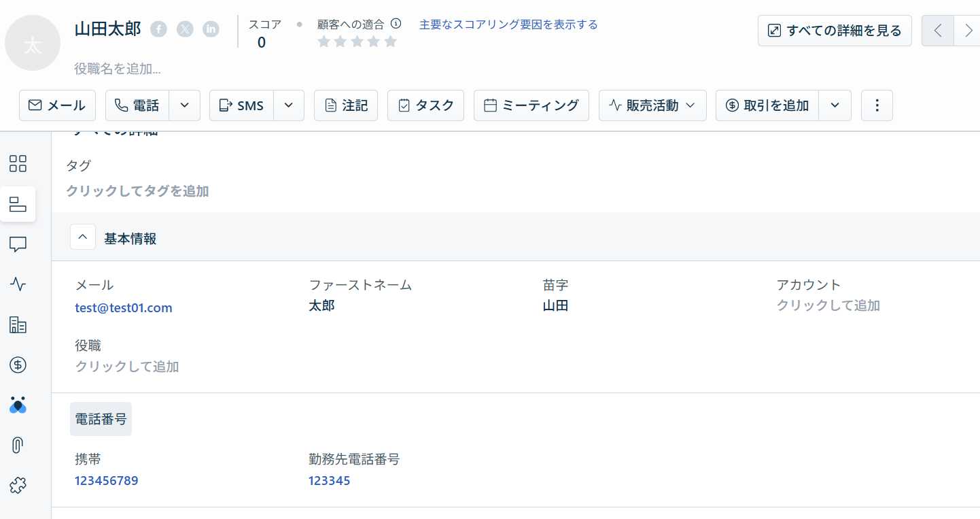Open the accounts building icon in sidebar
980x519 pixels.
18,324
